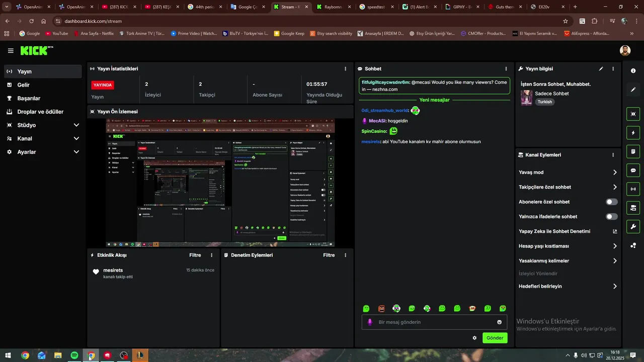Show hidden system tray icons
644x362 pixels.
(x=568, y=355)
